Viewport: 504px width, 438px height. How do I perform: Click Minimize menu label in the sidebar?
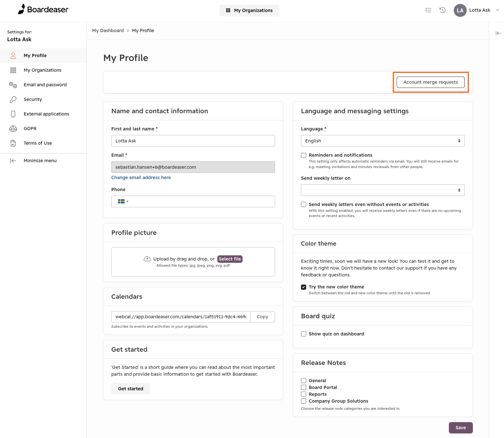click(x=40, y=161)
